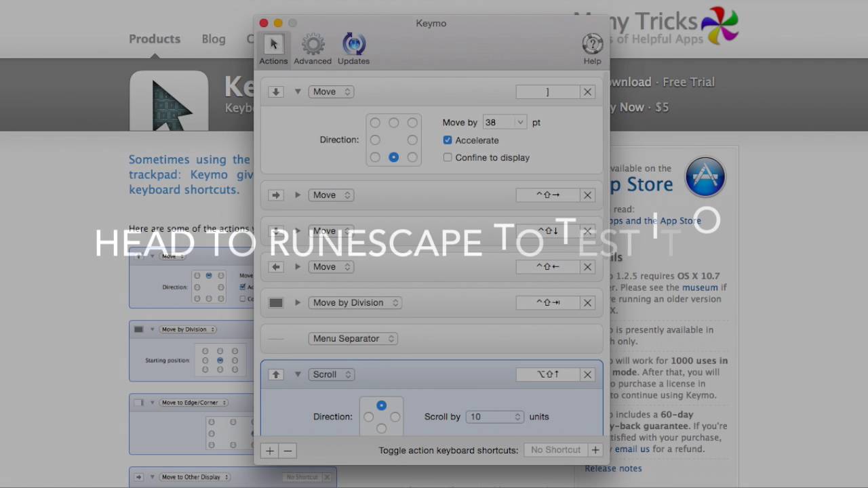Add a new action with plus button

[270, 451]
